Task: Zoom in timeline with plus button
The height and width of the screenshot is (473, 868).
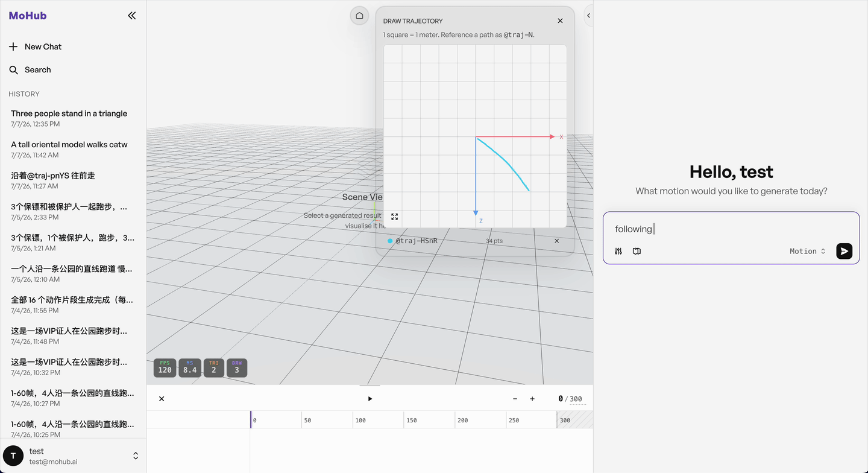Action: [x=532, y=399]
